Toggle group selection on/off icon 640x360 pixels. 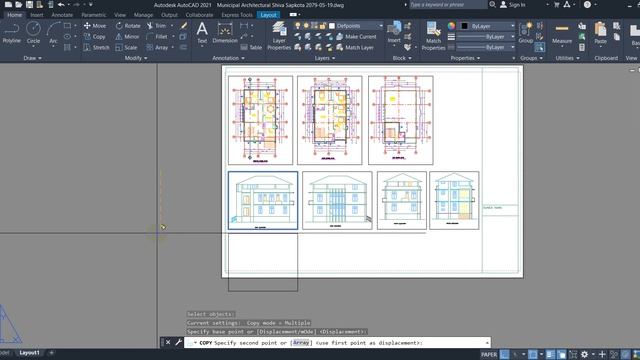(539, 47)
